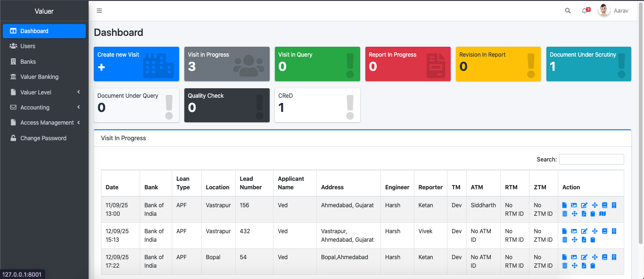Toggle the sidebar with hamburger icon
Viewport: 644px width, 279px height.
[x=99, y=11]
